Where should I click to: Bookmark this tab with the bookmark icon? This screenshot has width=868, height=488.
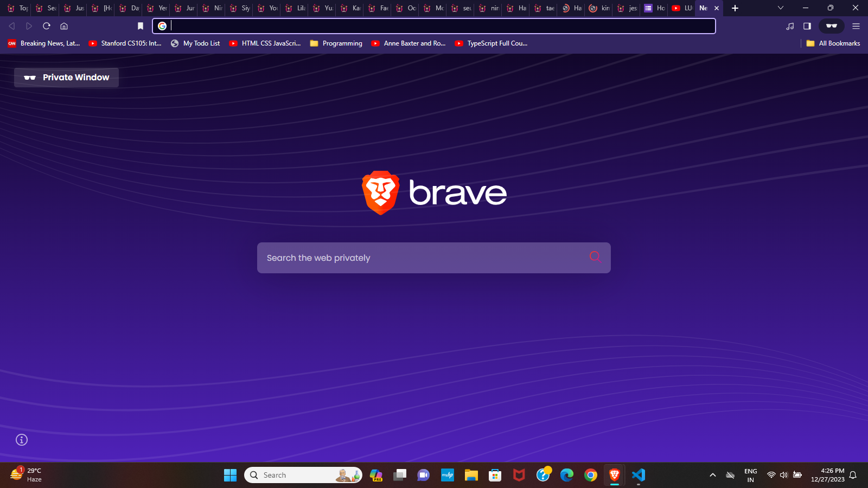click(141, 26)
